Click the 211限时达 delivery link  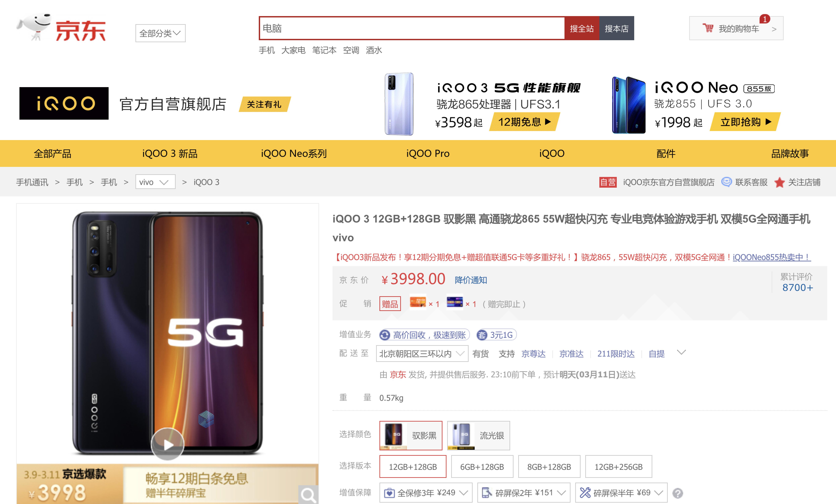[x=616, y=354]
